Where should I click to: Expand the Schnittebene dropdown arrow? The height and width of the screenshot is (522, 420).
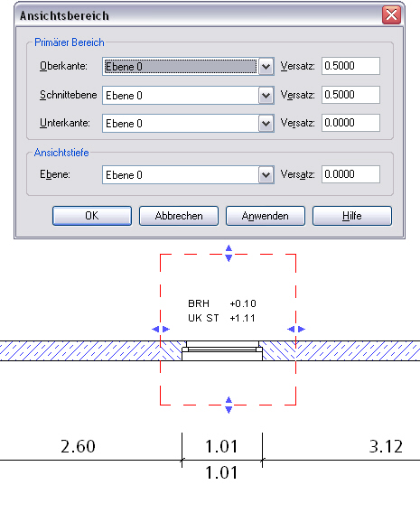[266, 96]
